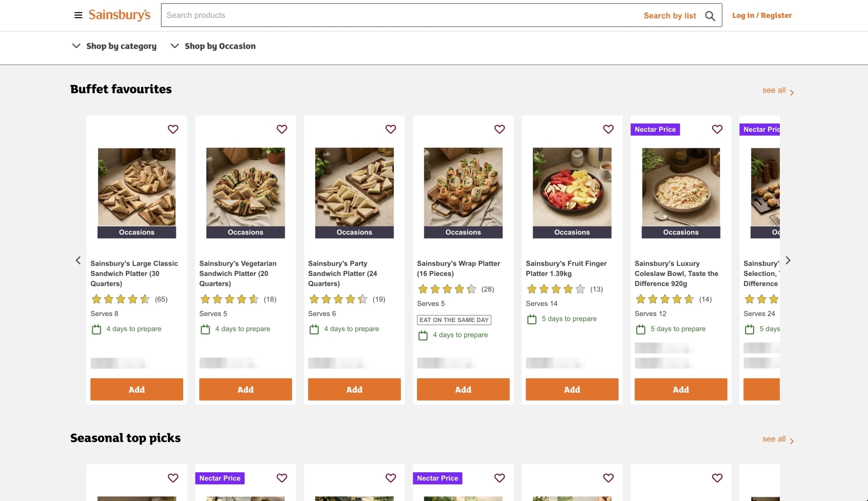Viewport: 868px width, 501px height.
Task: Click Log in / Register
Action: [762, 15]
